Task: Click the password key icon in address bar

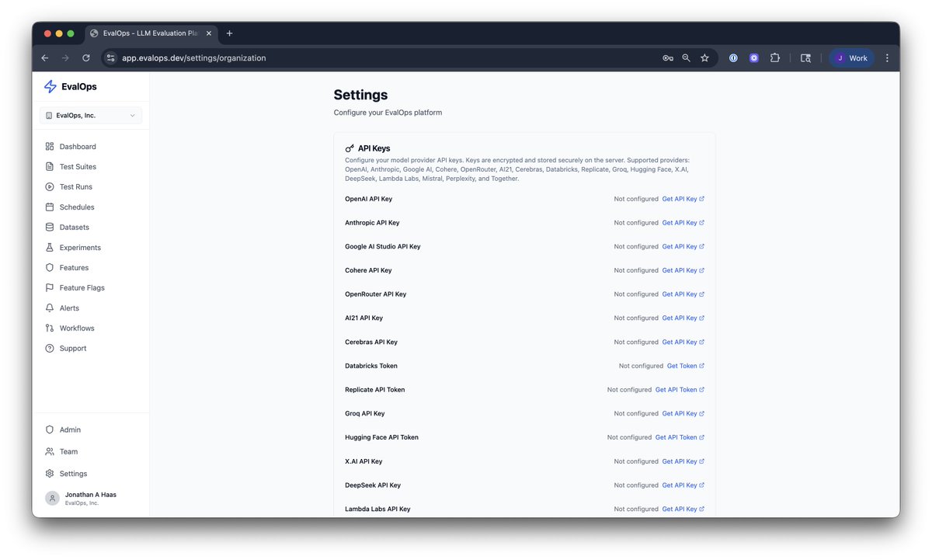Action: point(668,58)
